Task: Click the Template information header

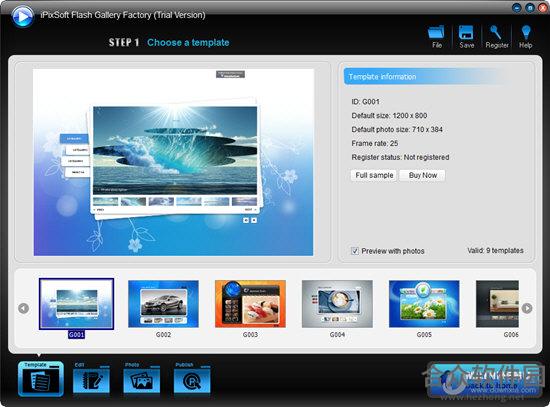Action: tap(426, 76)
